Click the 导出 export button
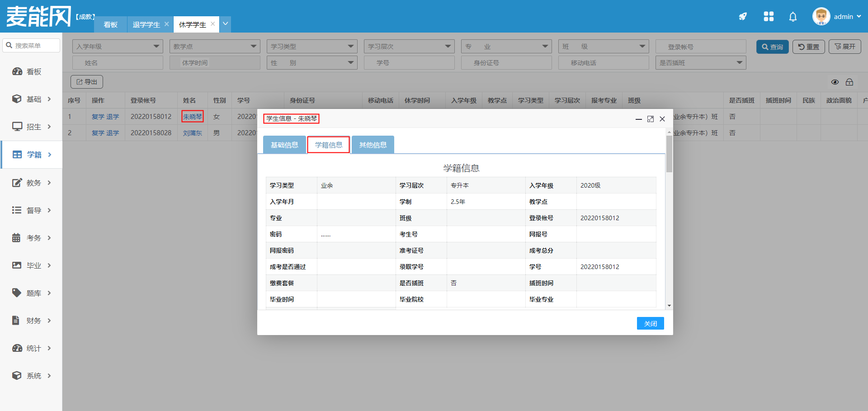The image size is (868, 411). pos(87,82)
